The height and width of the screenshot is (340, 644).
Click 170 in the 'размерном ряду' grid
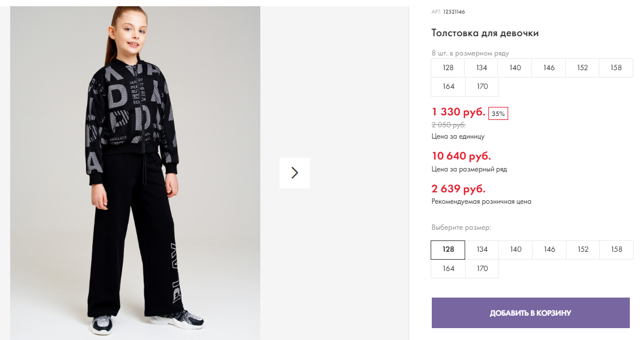coord(482,87)
